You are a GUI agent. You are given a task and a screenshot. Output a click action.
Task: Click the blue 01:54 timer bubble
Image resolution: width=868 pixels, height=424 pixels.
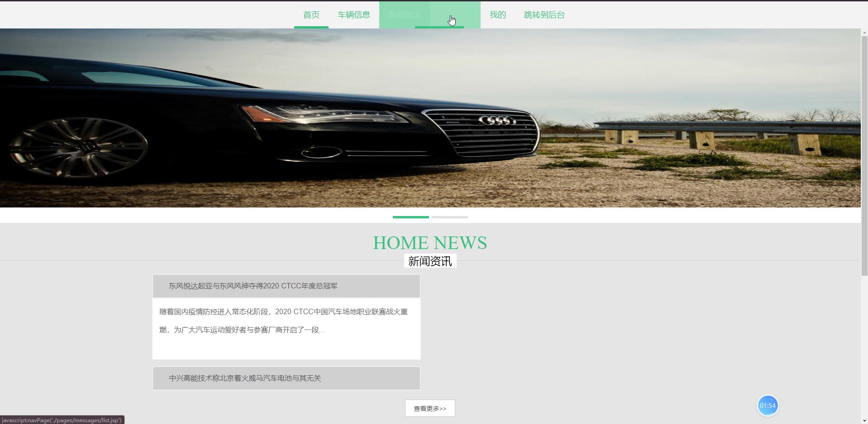(x=768, y=405)
